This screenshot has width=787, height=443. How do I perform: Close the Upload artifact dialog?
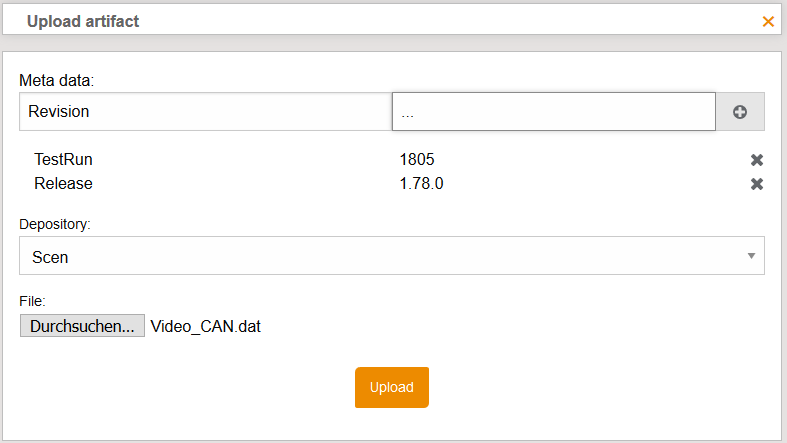pyautogui.click(x=768, y=21)
